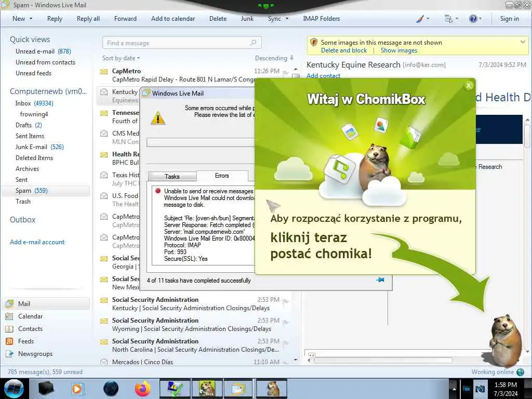Click the security shield icon in info bar
The image size is (532, 399).
[314, 43]
